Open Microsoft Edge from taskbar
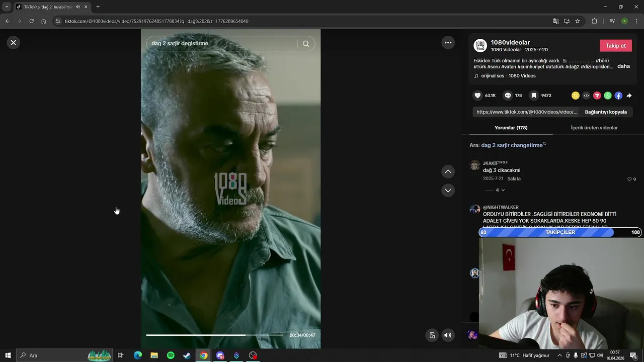Viewport: 644px width, 362px height. (x=138, y=355)
